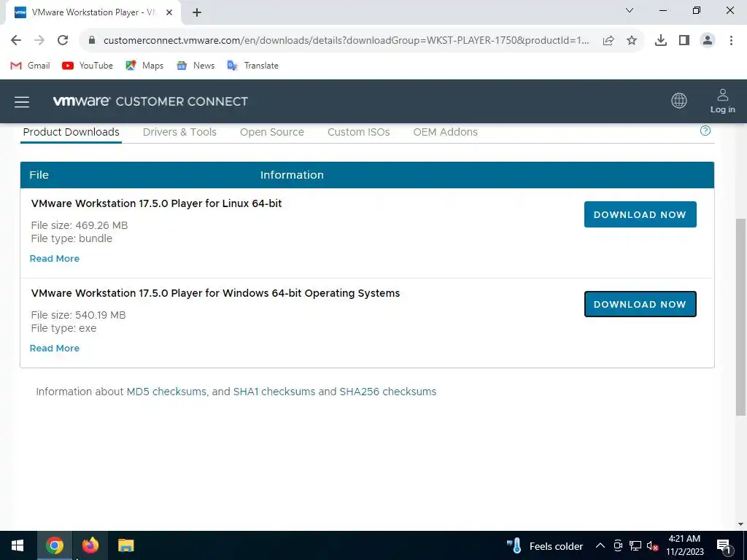The height and width of the screenshot is (560, 747).
Task: View site security lock info
Action: click(92, 41)
